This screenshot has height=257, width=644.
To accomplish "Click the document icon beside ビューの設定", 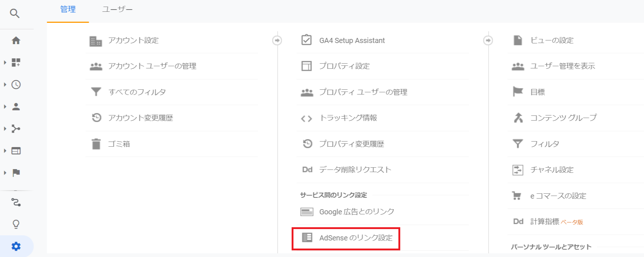I will coord(518,40).
